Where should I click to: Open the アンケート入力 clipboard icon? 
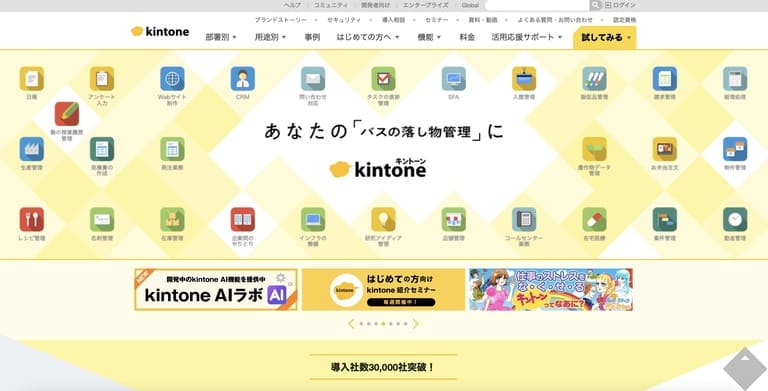[102, 78]
